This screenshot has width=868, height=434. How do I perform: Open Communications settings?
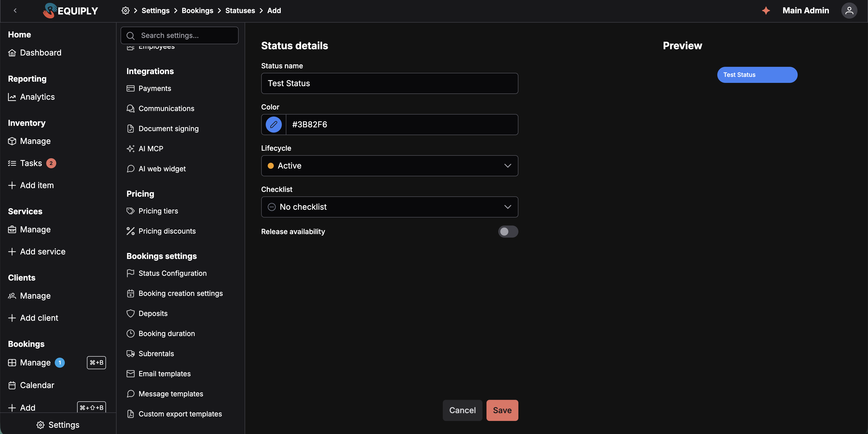coord(160,108)
